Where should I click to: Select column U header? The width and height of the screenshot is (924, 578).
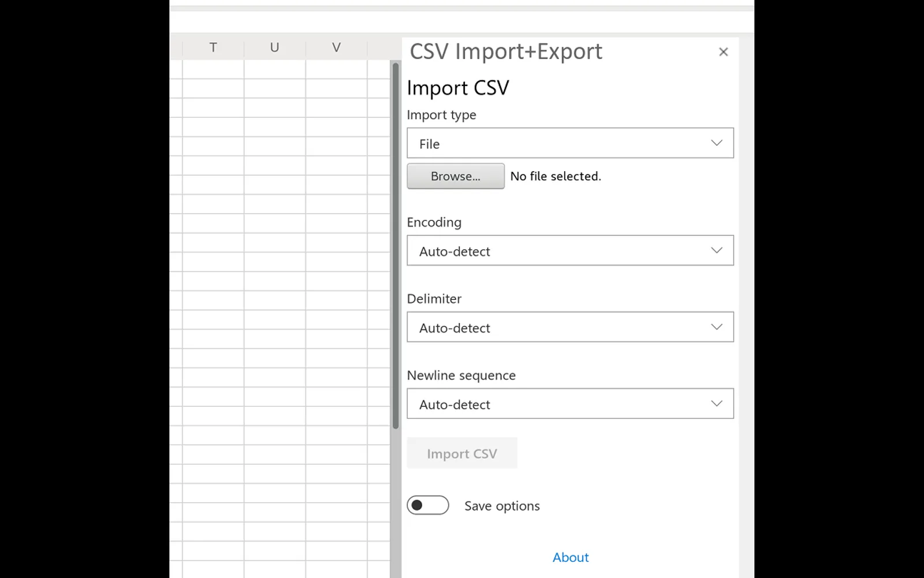(x=275, y=47)
